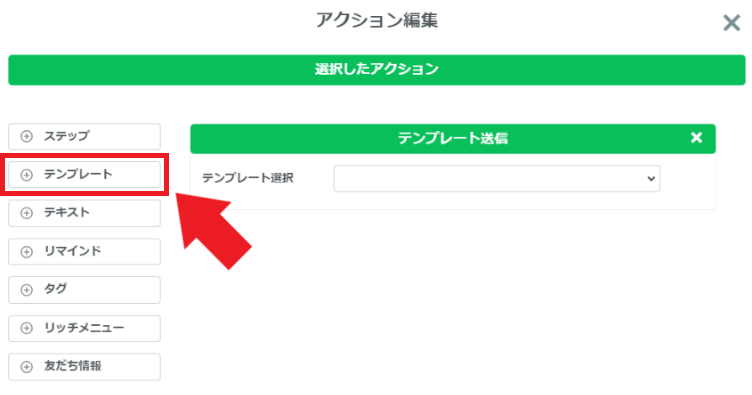Click the plus icon beside タグ
Viewport: 752px width, 395px height.
[x=26, y=290]
